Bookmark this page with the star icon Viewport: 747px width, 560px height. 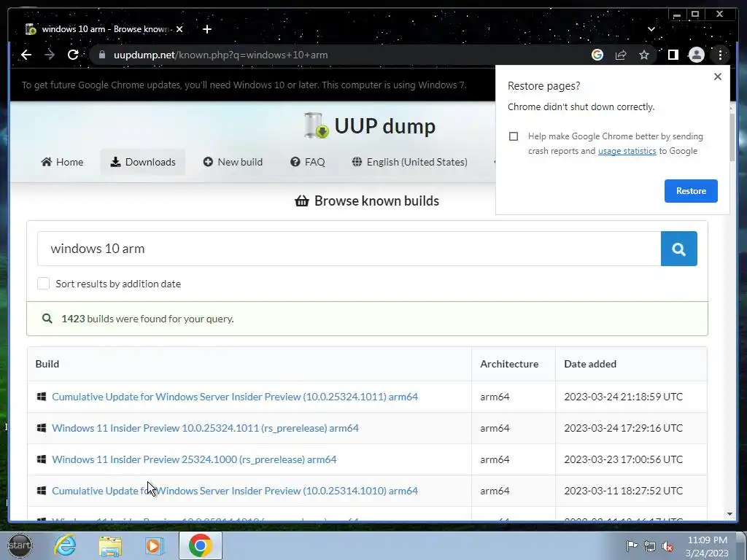[644, 55]
